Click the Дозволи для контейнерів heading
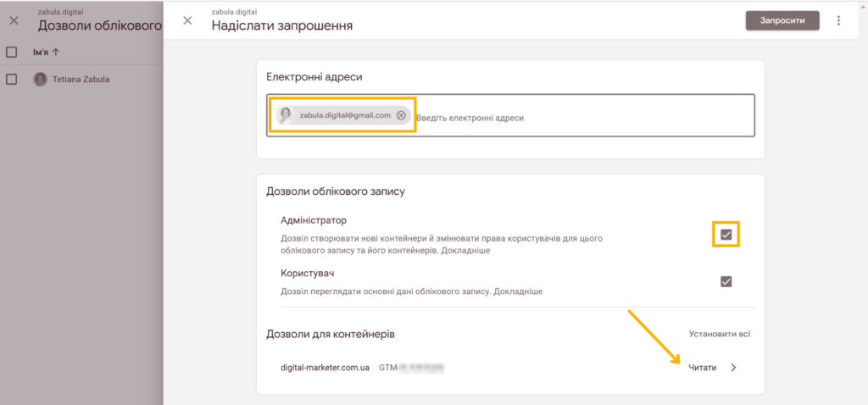Screen dimensions: 868x405 coord(331,334)
